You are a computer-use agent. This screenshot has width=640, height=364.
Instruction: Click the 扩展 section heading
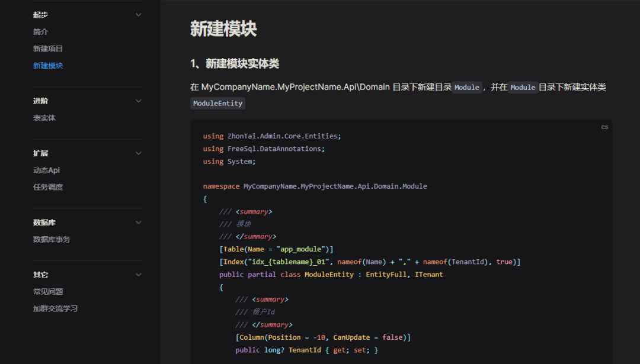[40, 153]
